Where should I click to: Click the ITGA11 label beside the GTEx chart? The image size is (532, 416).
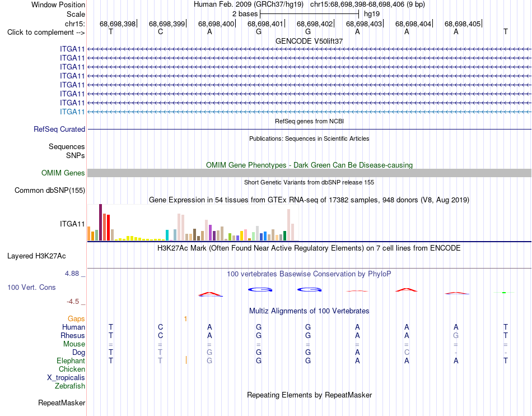tap(72, 224)
